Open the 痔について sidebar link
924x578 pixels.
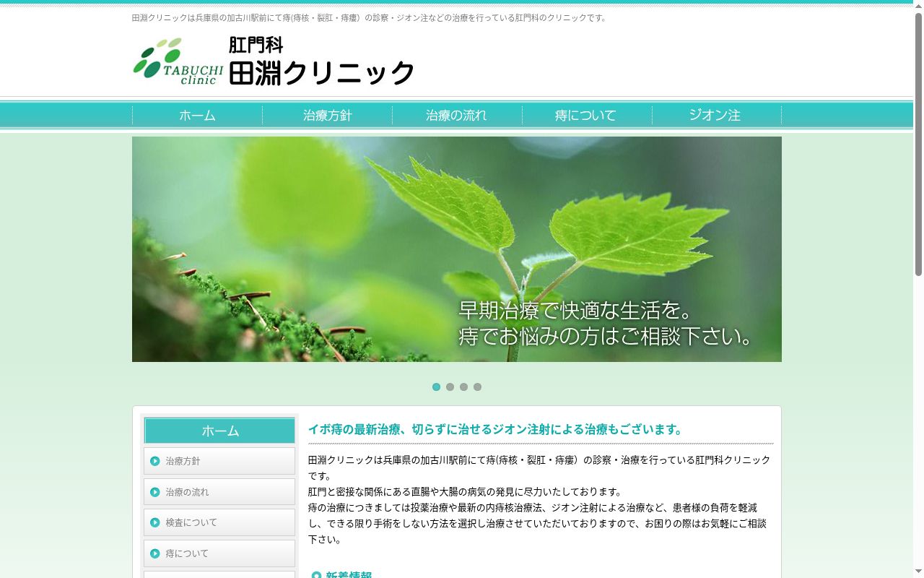coord(219,553)
